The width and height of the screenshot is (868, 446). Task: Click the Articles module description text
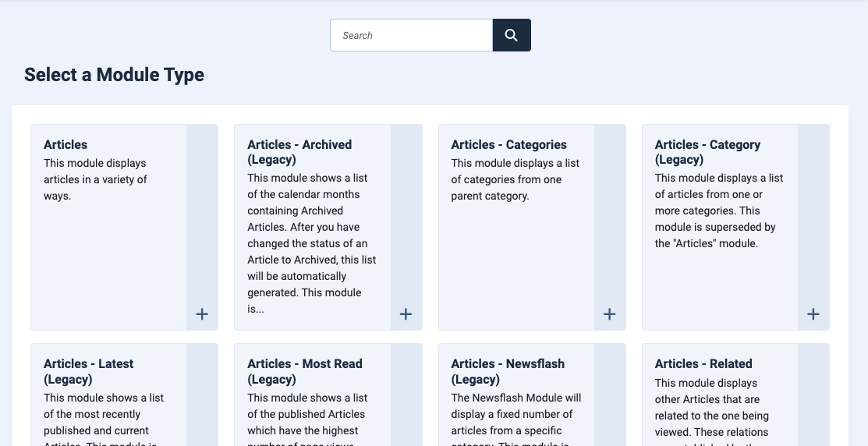[x=95, y=179]
